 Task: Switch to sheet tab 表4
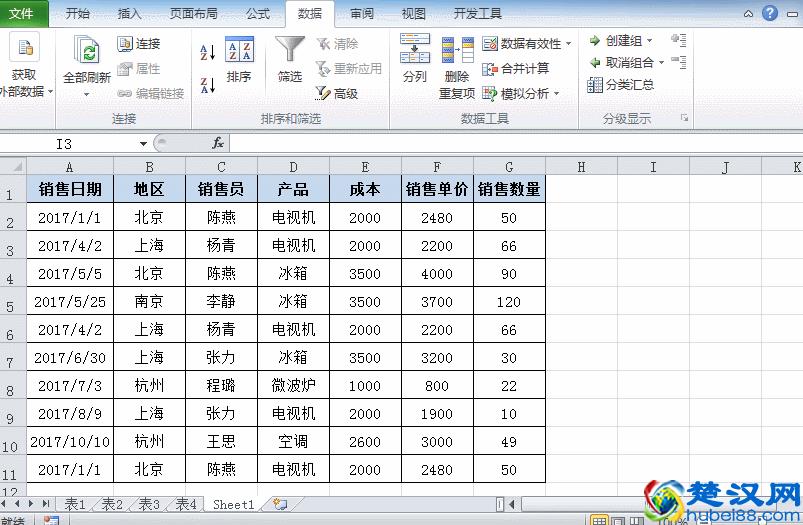click(x=186, y=505)
